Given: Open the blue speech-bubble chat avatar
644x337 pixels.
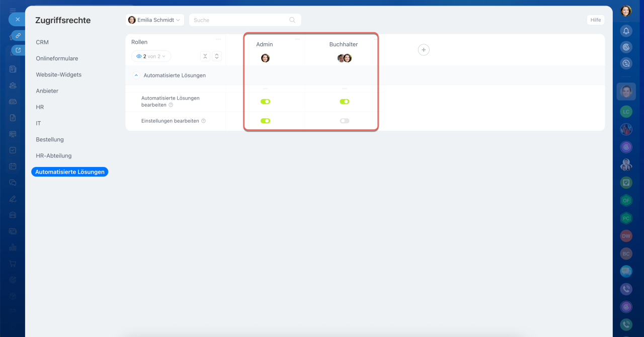Looking at the screenshot, I should (626, 272).
